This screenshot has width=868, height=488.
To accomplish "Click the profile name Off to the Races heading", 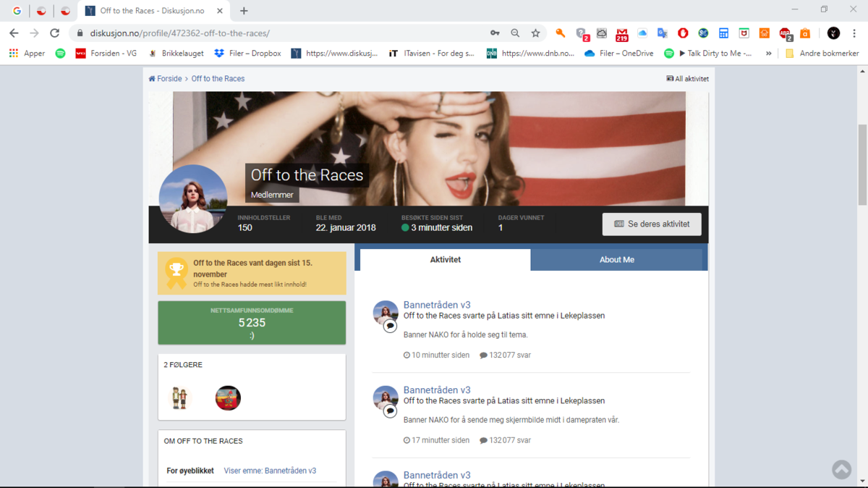I will 307,174.
